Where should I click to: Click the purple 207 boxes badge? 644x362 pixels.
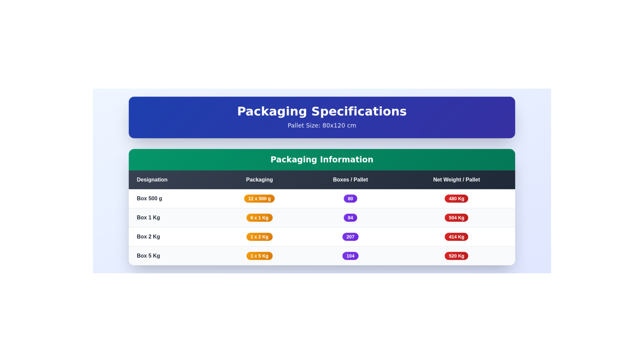[350, 237]
